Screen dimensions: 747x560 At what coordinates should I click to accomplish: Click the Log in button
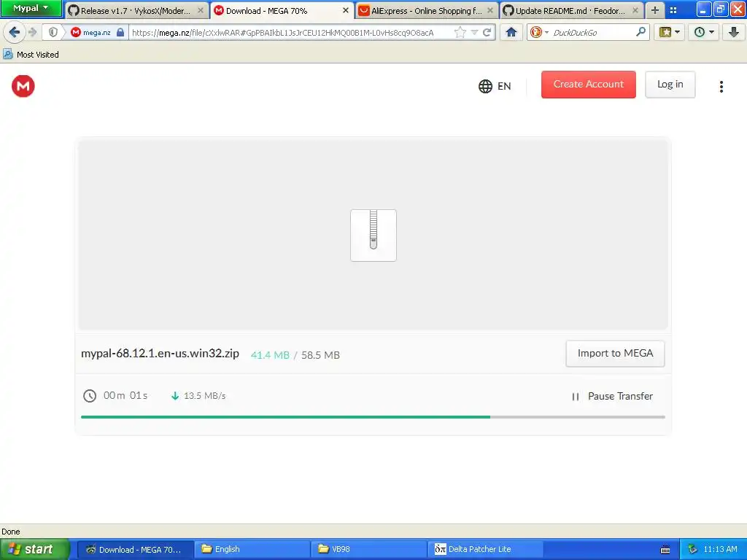670,85
